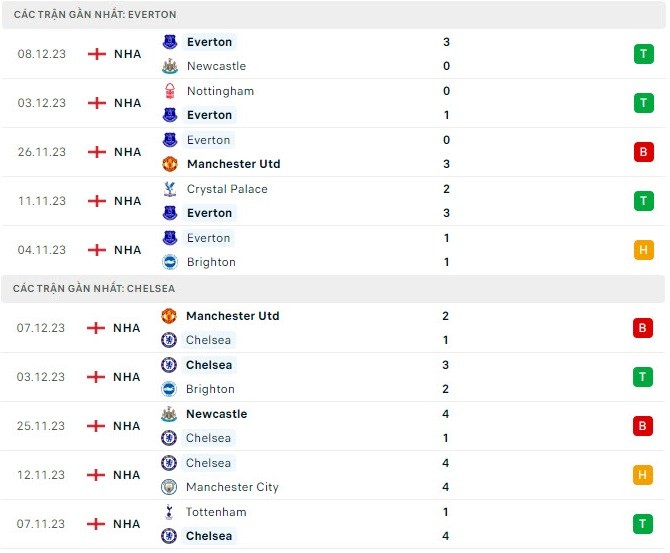Select the Crystal Palace team name

click(227, 189)
